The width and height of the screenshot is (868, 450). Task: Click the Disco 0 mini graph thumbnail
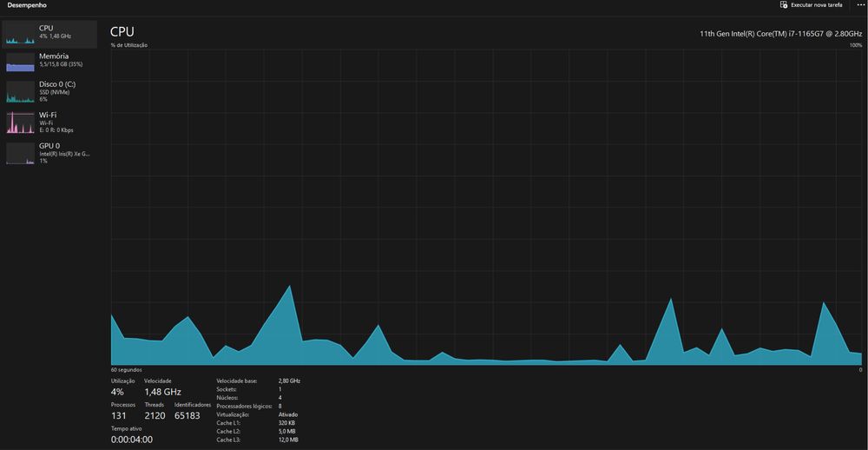click(21, 92)
